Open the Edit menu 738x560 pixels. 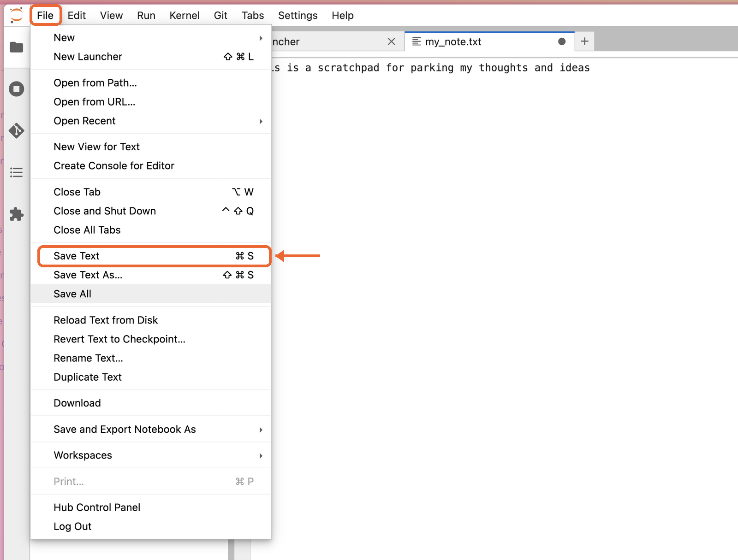coord(77,15)
